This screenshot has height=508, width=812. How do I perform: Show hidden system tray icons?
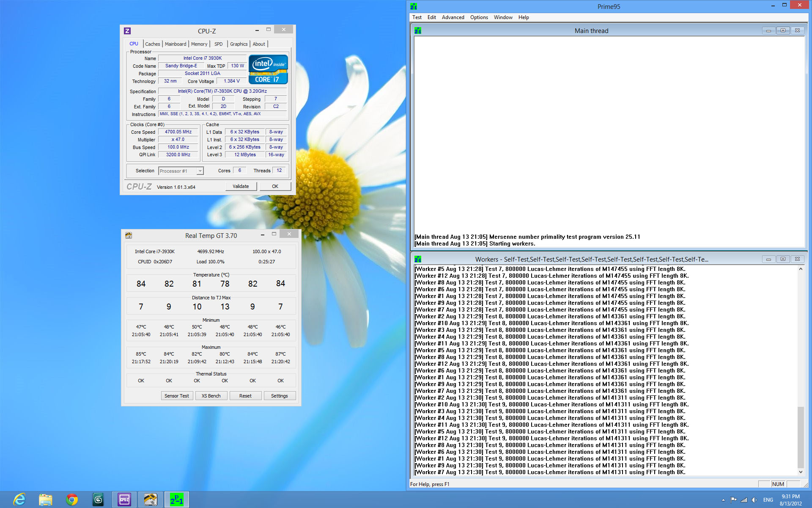click(723, 500)
